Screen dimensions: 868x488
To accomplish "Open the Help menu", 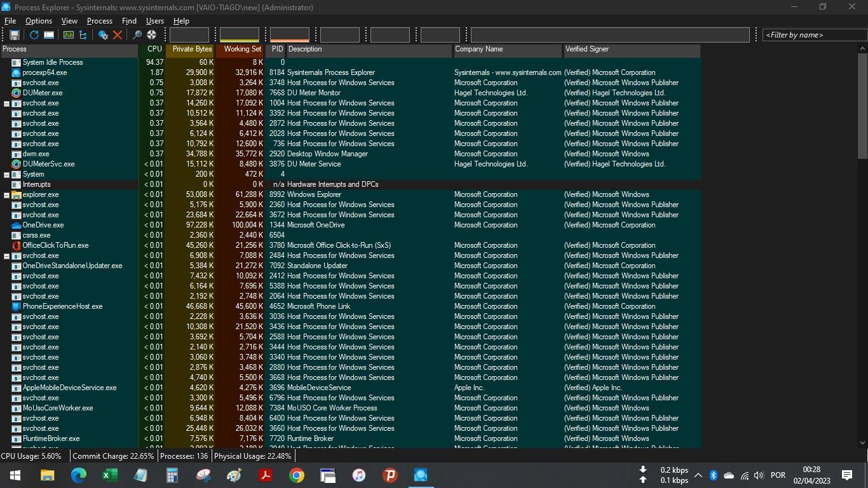I will [181, 21].
